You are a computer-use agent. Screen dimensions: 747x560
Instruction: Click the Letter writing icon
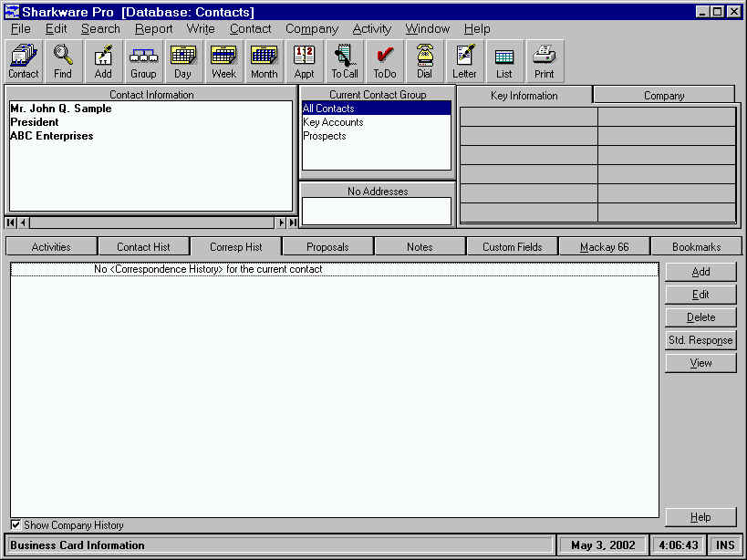(464, 61)
